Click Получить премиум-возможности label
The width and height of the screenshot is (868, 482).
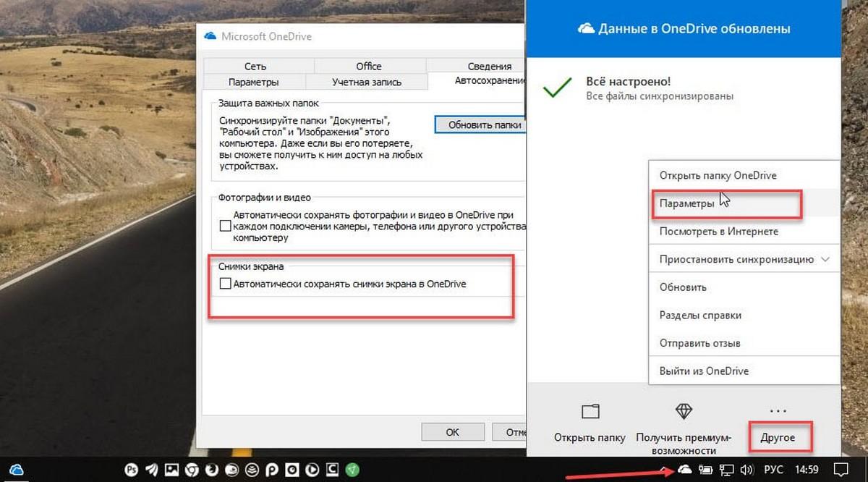click(684, 444)
